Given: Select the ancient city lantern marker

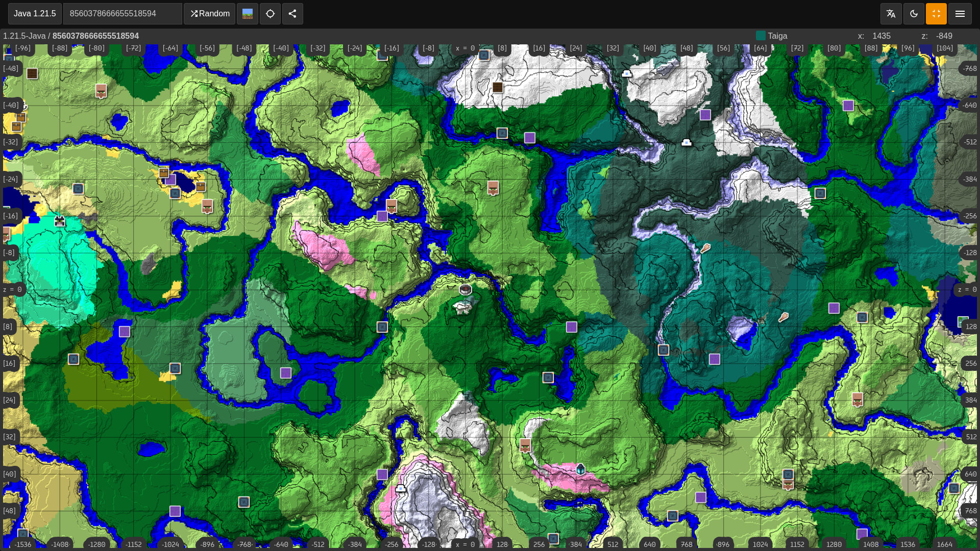Looking at the screenshot, I should (x=580, y=469).
